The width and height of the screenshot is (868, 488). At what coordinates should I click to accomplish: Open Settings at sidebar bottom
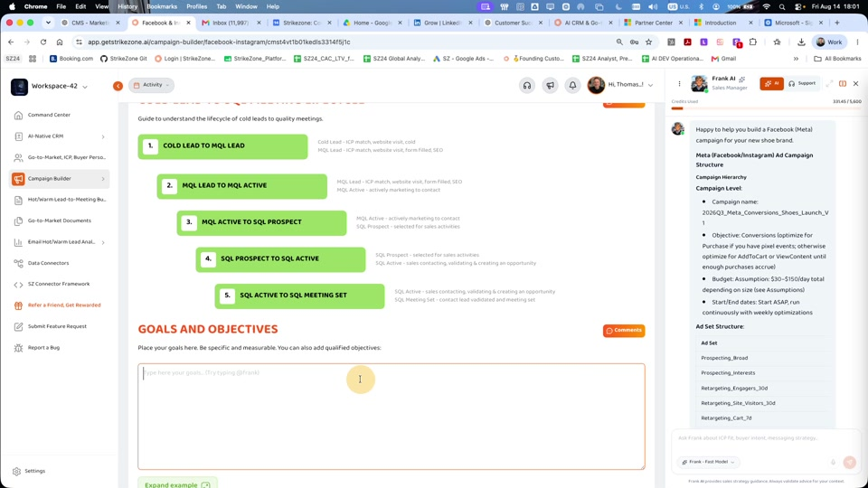pyautogui.click(x=29, y=472)
